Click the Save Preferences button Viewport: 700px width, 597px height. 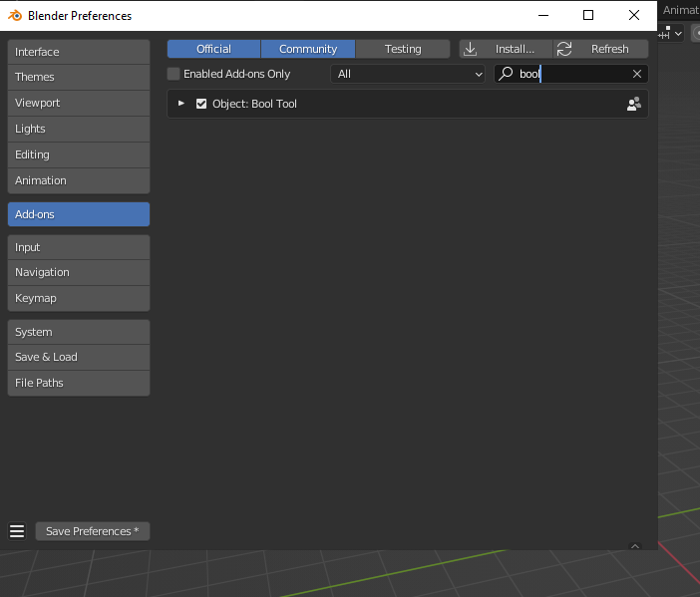tap(93, 531)
